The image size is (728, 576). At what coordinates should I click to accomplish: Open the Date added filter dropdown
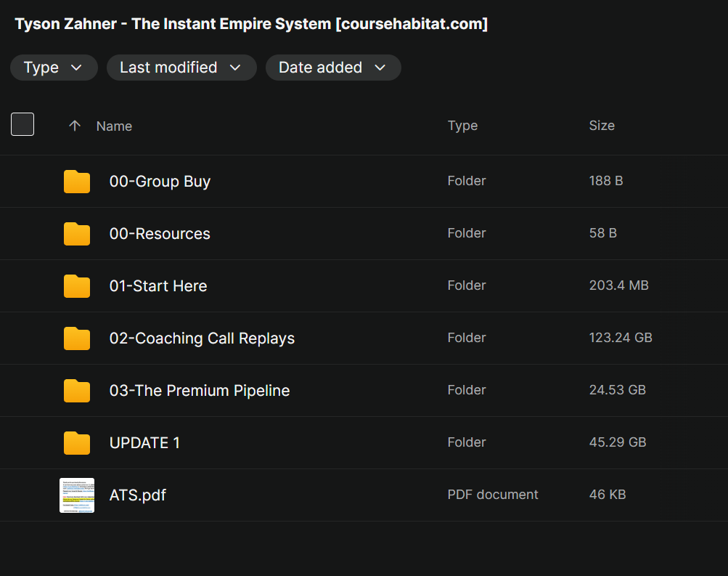click(333, 68)
